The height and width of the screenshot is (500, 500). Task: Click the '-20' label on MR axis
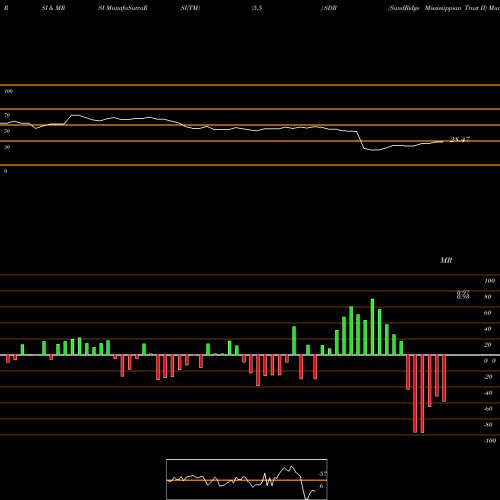coord(488,377)
